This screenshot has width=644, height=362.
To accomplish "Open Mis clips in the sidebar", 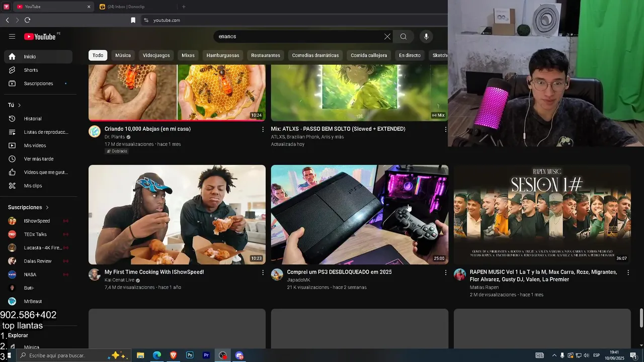I will (38, 186).
